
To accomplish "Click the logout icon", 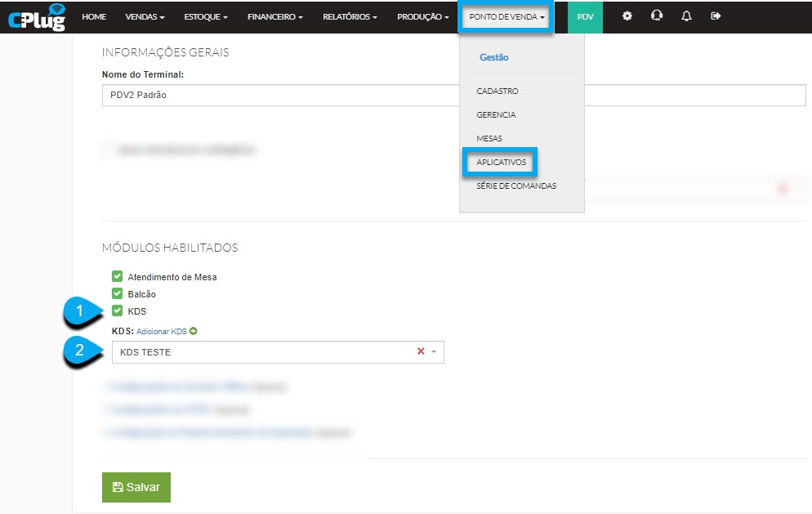I will pos(716,16).
